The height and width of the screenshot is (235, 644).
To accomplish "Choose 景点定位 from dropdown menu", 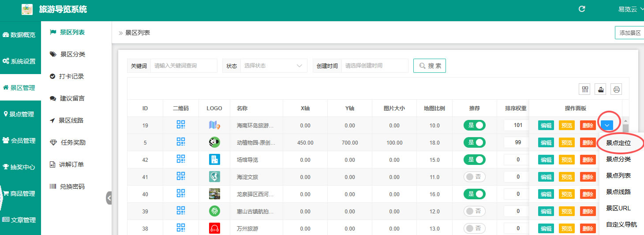I will pyautogui.click(x=618, y=143).
